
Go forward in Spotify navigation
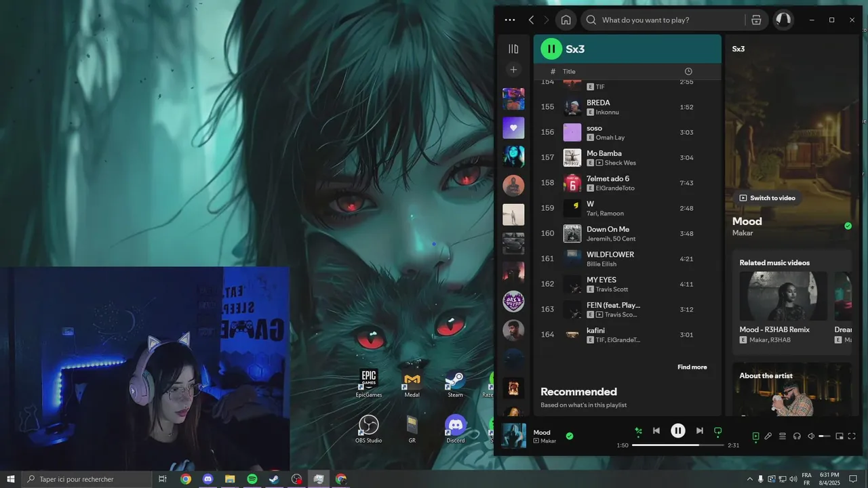point(547,20)
